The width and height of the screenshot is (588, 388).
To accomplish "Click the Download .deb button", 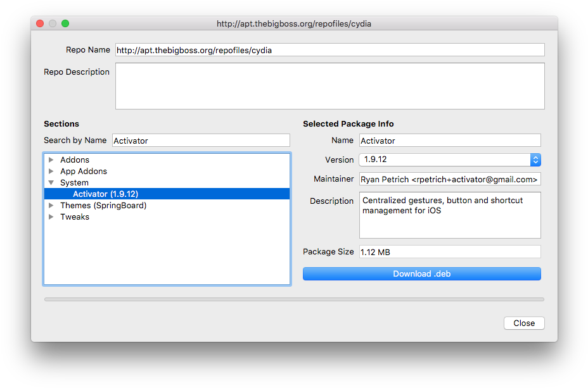I will tap(422, 274).
